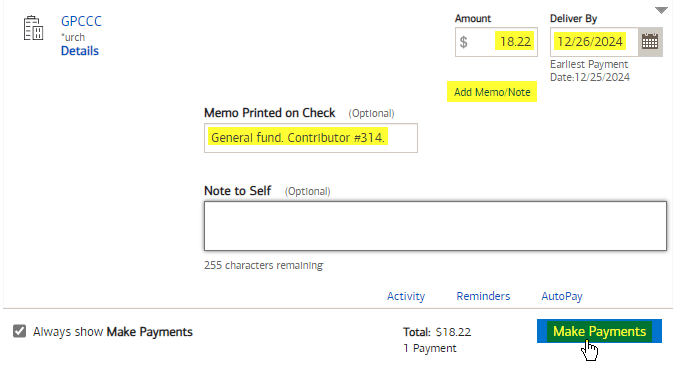Viewport: 678px width, 370px height.
Task: Click the Total $18.22 summary text
Action: (437, 332)
